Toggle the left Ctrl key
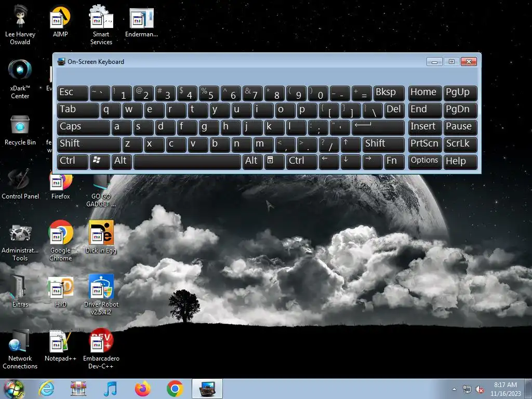 pos(73,162)
